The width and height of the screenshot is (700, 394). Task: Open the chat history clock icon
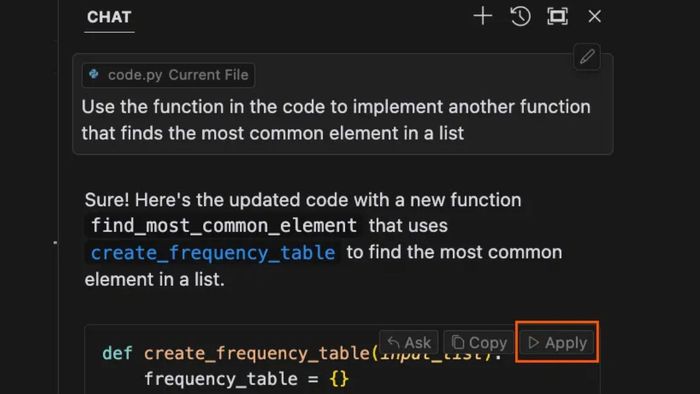pyautogui.click(x=520, y=17)
